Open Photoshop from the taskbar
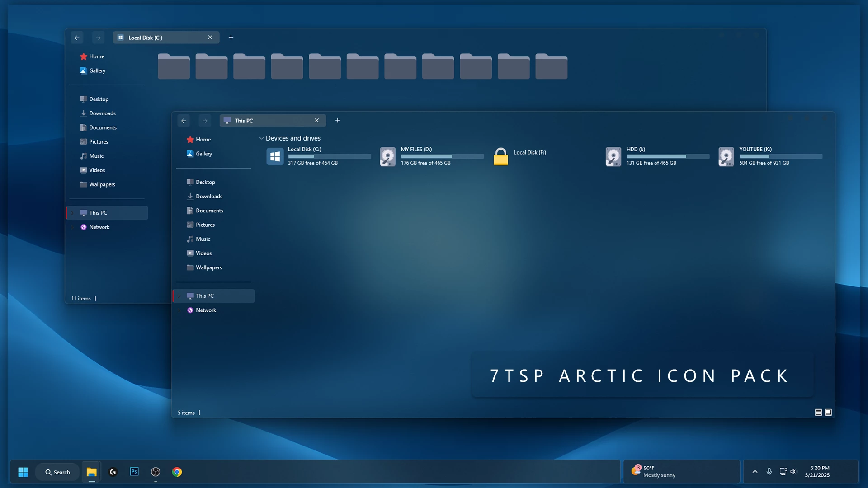 (x=134, y=471)
